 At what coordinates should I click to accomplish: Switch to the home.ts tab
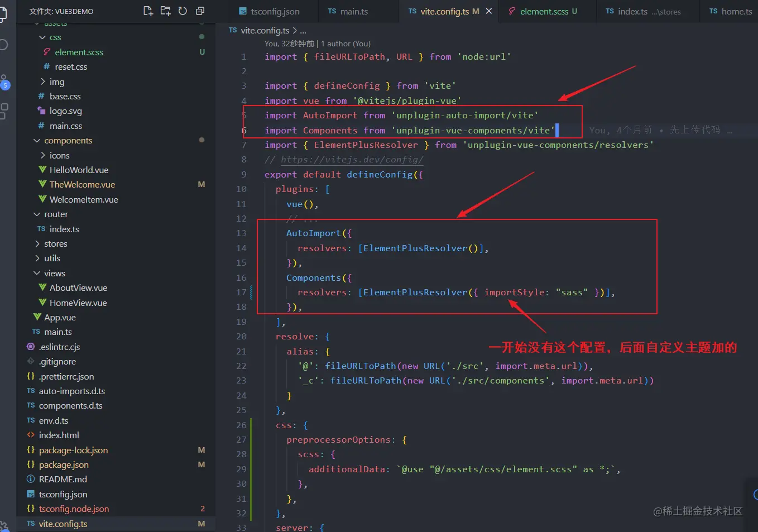[x=731, y=11]
